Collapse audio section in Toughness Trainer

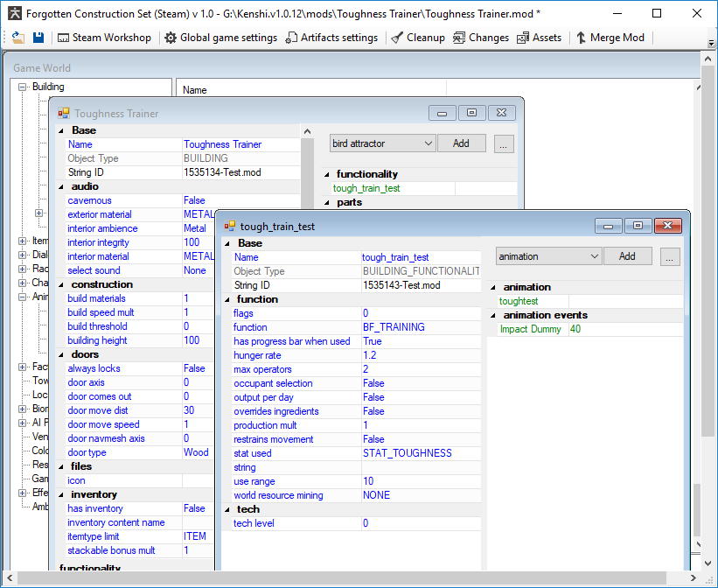[x=61, y=186]
